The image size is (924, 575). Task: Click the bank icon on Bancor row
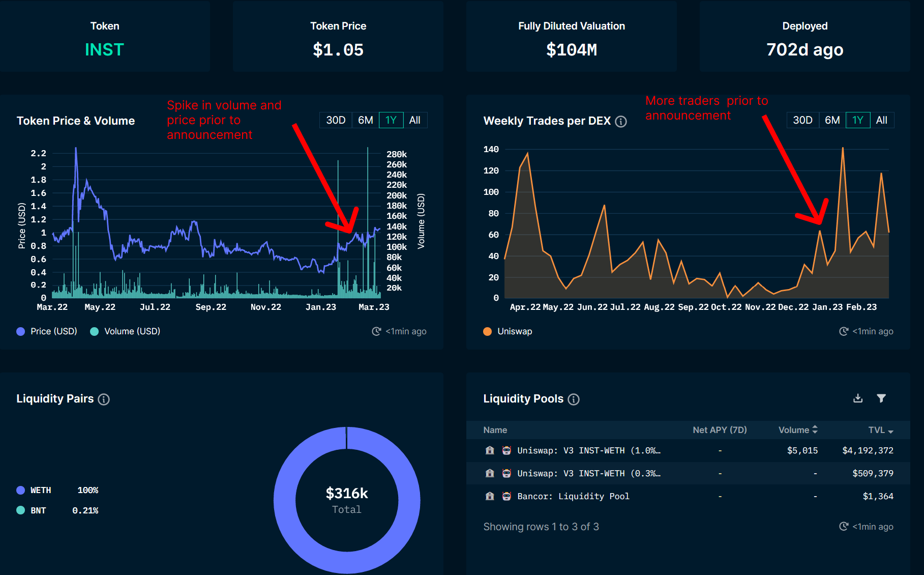point(490,496)
